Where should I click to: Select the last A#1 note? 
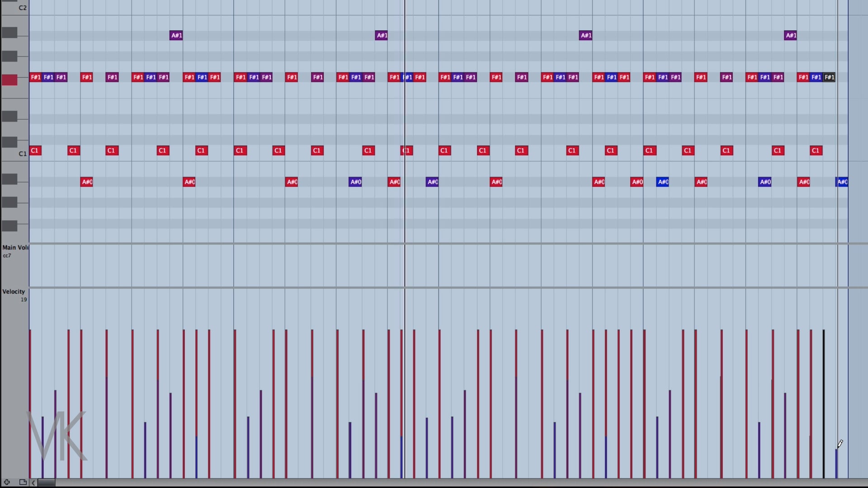click(790, 35)
